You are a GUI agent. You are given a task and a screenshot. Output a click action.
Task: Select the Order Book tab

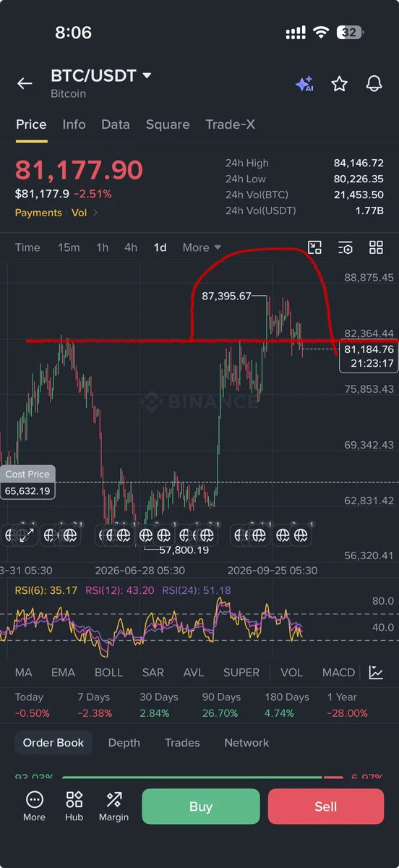click(x=53, y=743)
